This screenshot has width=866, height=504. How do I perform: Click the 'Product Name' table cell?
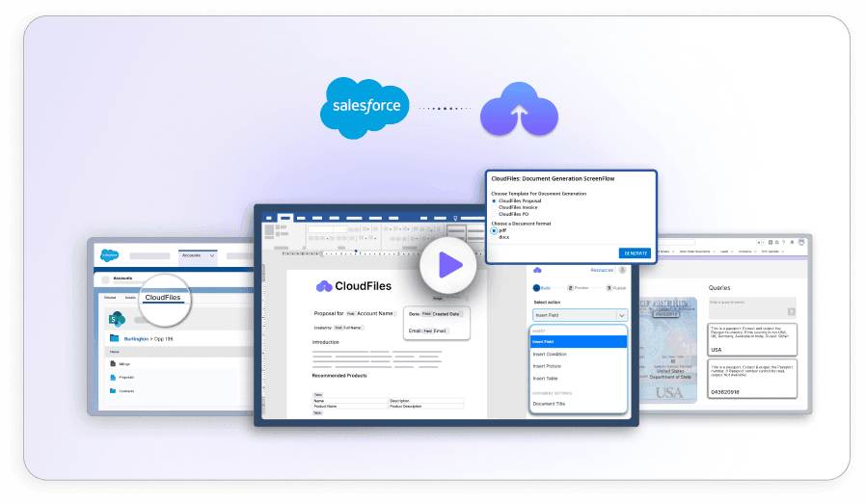(x=350, y=407)
